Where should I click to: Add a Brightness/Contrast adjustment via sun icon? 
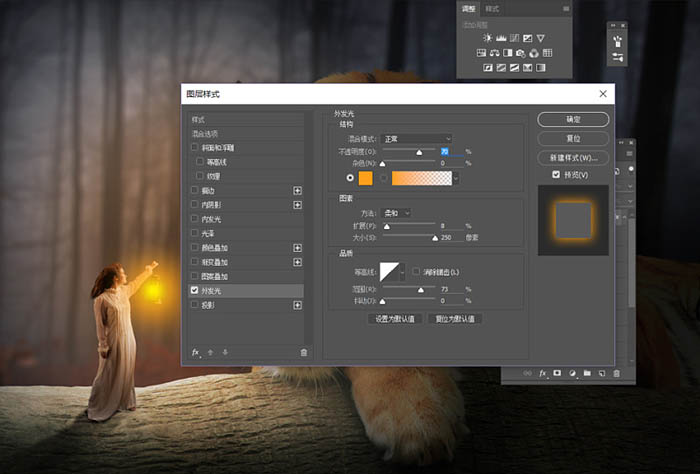tap(487, 38)
